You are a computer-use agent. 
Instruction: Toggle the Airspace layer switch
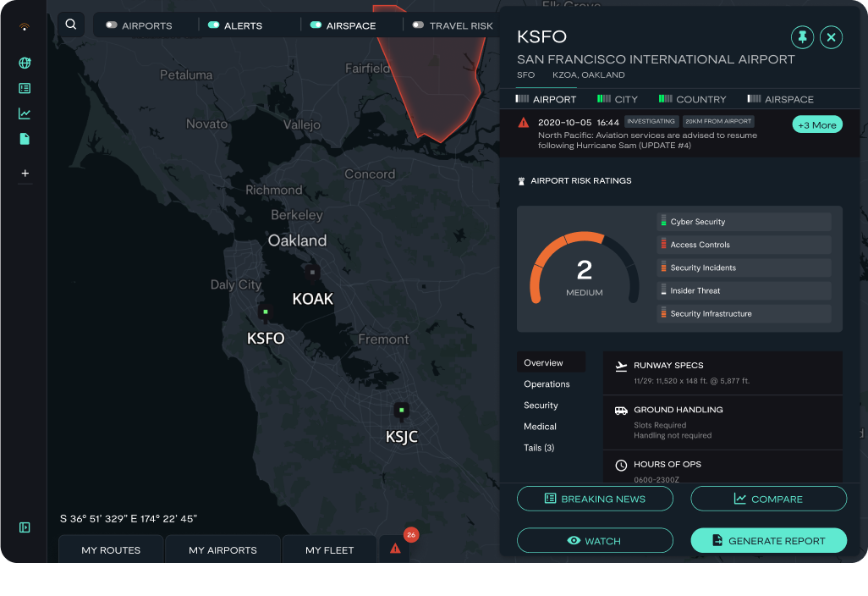point(316,25)
